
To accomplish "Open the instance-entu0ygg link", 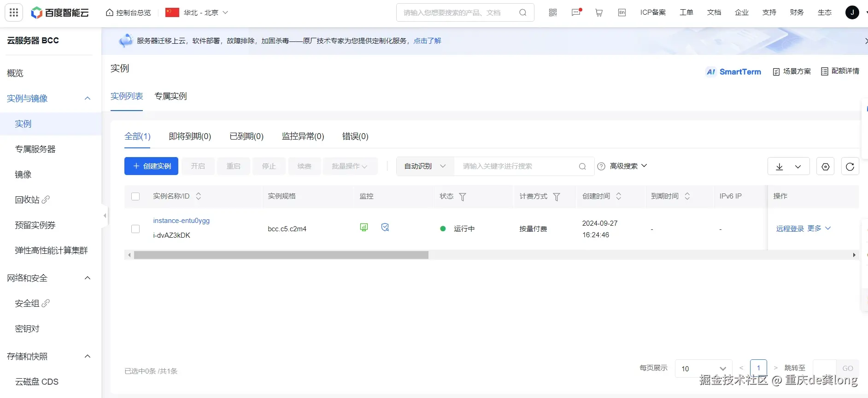I will [x=181, y=221].
